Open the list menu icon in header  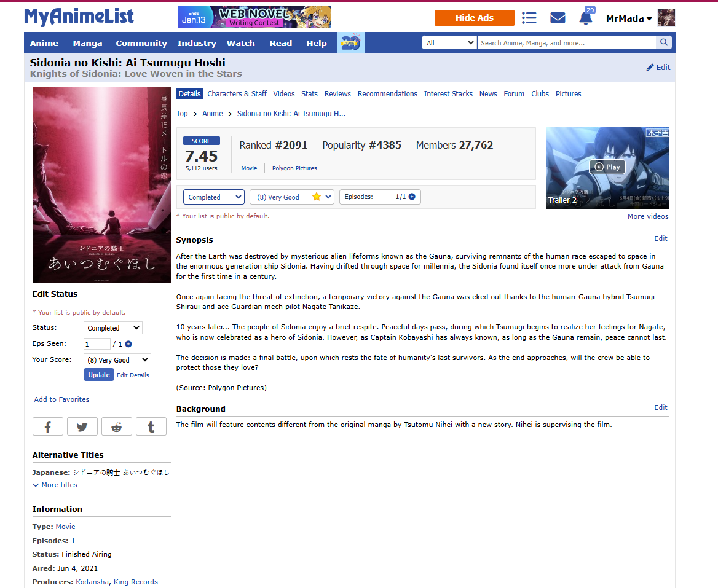529,18
